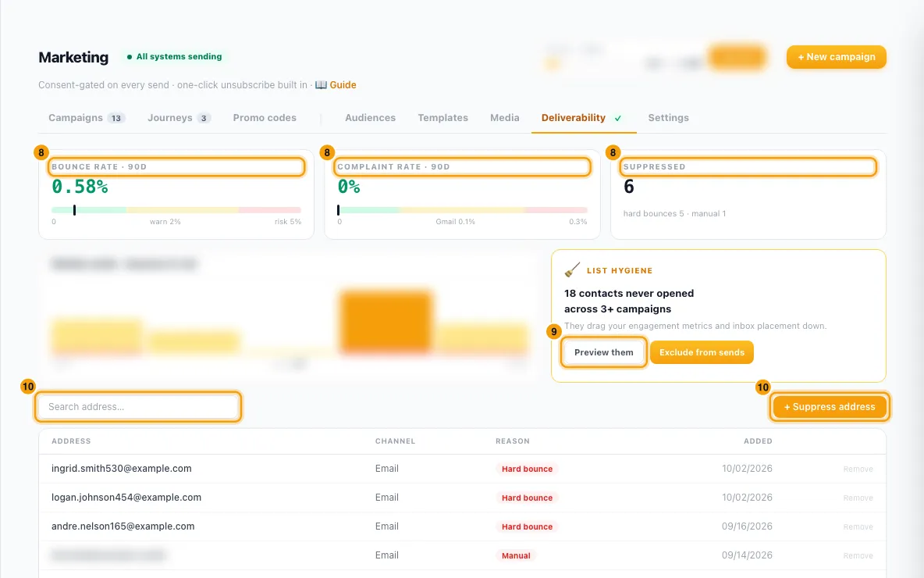Open the Templates tab
The image size is (924, 578).
pyautogui.click(x=442, y=118)
